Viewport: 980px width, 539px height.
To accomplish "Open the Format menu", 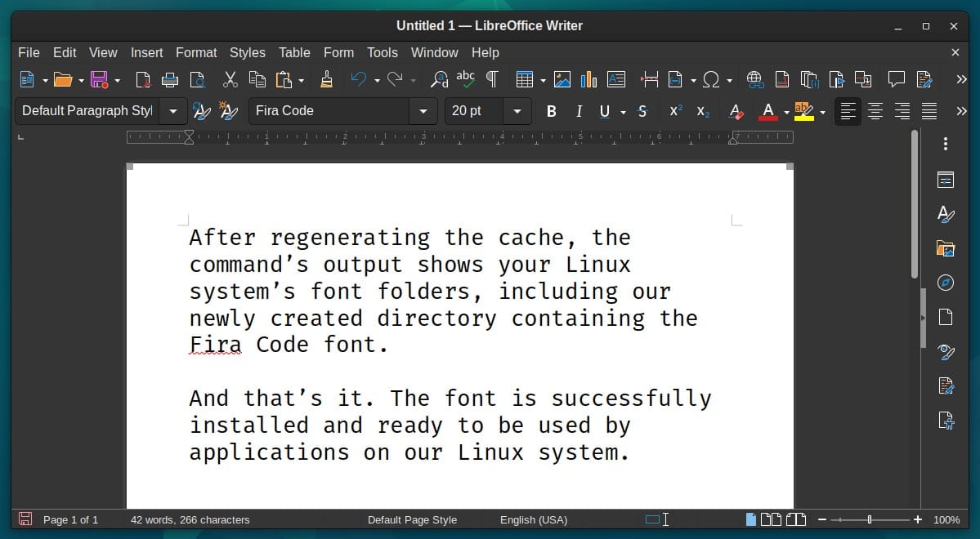I will 196,52.
